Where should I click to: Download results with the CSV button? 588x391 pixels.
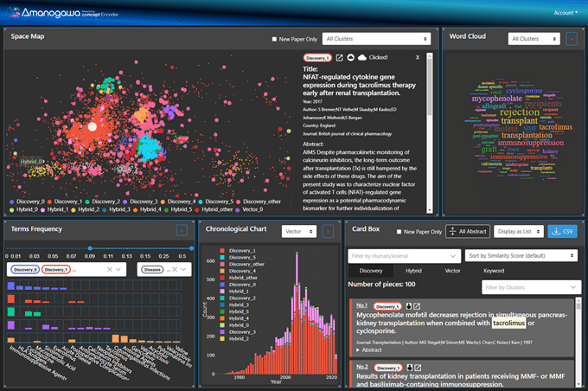pyautogui.click(x=562, y=232)
